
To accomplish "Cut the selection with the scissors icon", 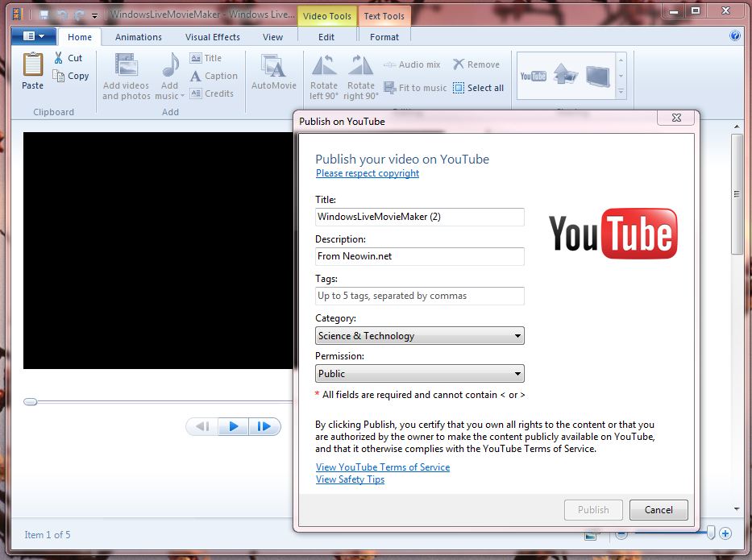I will [68, 58].
